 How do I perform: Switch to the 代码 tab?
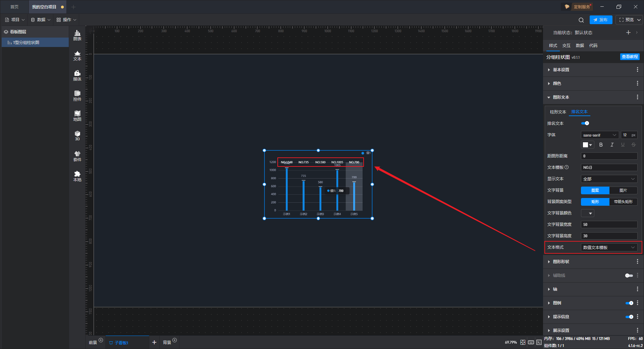593,45
